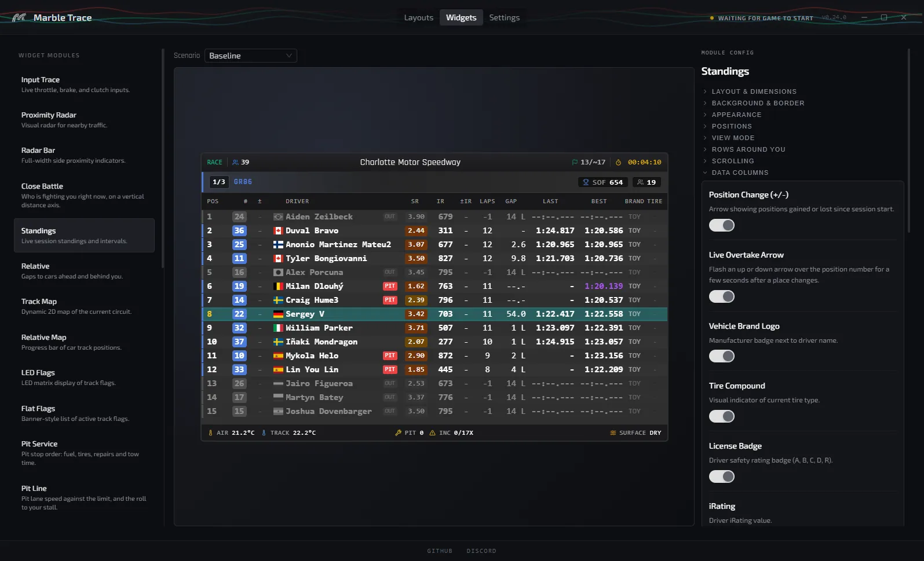Switch to the Settings tab

tap(504, 17)
